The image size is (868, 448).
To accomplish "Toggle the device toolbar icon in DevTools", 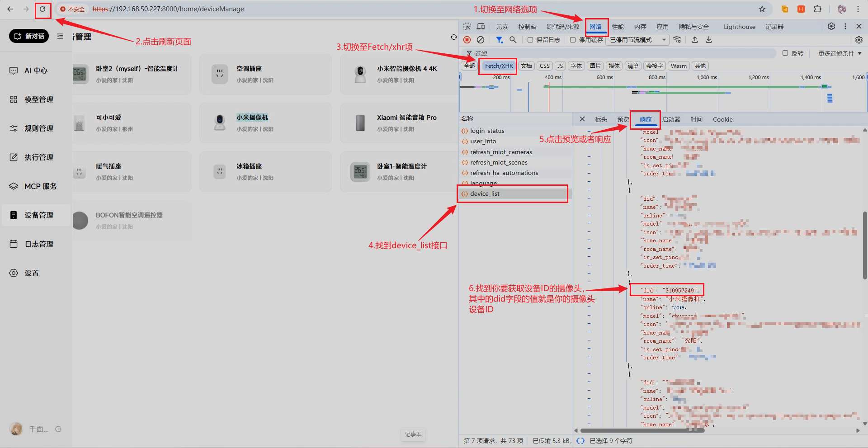I will coord(481,27).
